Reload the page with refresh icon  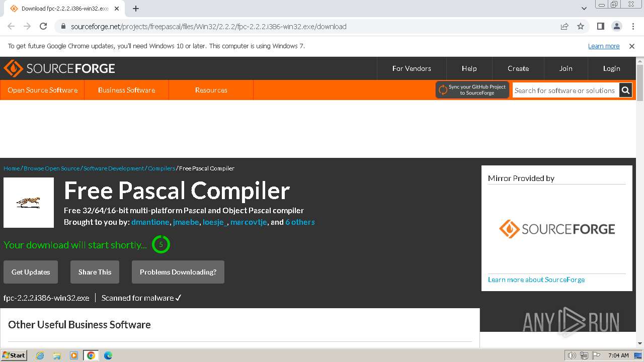click(x=43, y=27)
